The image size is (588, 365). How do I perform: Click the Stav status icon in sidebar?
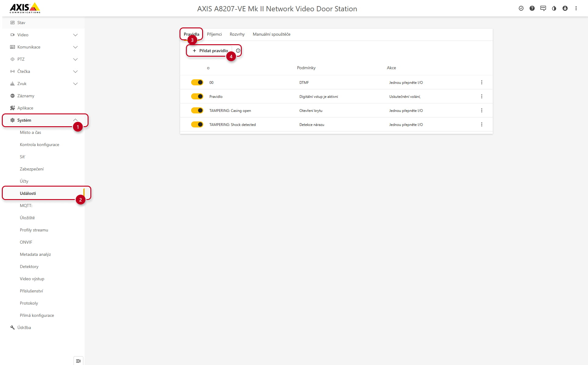coord(13,23)
